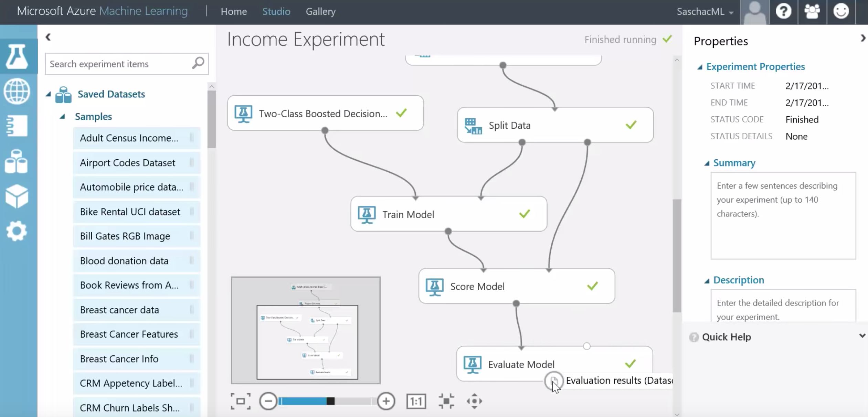Click the Evaluate Model module icon
Screen dimensions: 868x417
pos(472,364)
